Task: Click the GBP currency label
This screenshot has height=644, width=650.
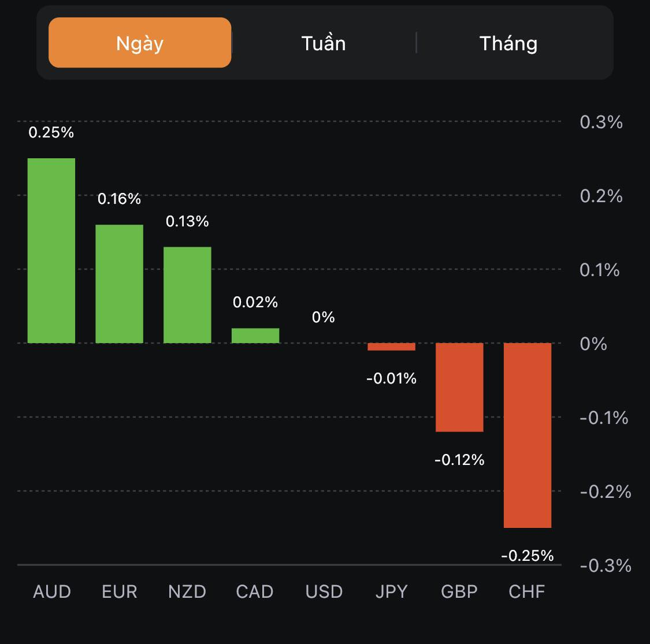Action: click(x=459, y=592)
